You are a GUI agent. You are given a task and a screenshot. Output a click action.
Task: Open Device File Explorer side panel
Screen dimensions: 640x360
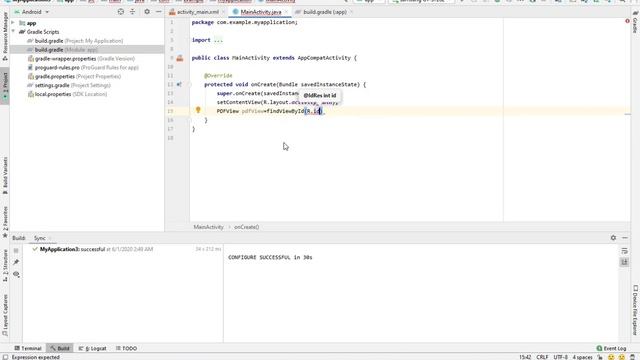(635, 309)
